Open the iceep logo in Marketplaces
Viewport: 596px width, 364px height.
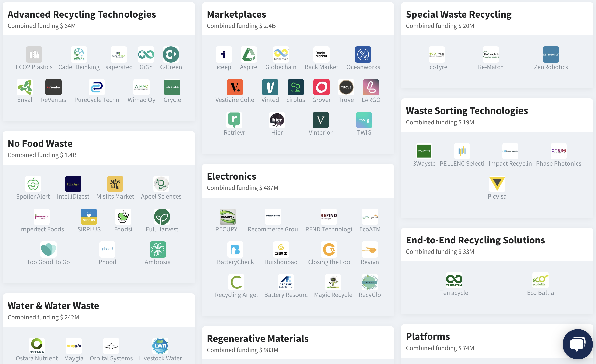coord(224,54)
